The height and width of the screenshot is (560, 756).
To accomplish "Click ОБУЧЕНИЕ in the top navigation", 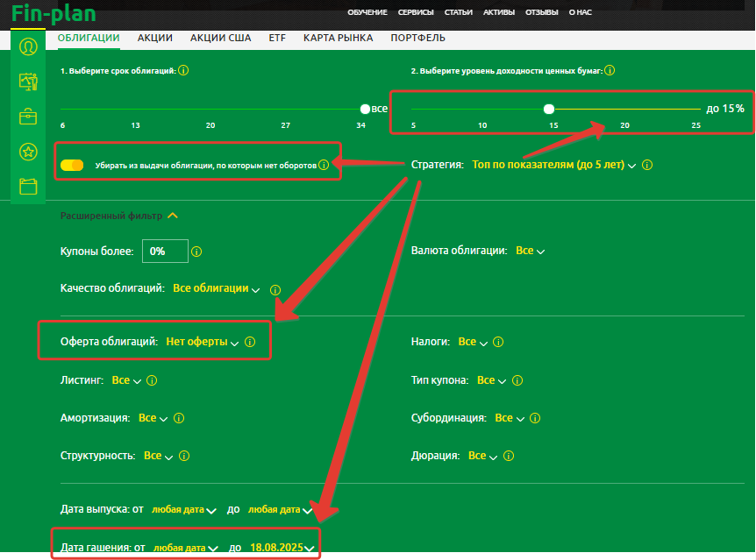I will click(x=367, y=12).
